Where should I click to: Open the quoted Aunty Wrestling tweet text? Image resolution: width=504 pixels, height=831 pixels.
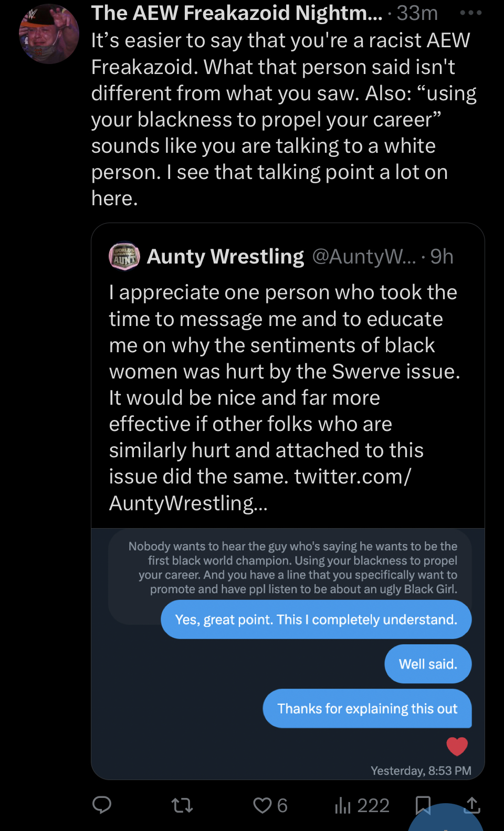click(283, 371)
